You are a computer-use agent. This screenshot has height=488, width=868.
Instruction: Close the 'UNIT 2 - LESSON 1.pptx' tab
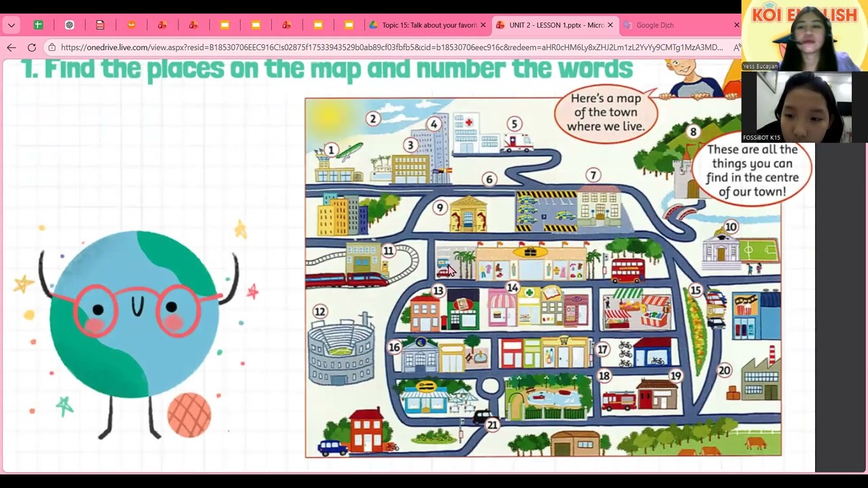tap(610, 25)
